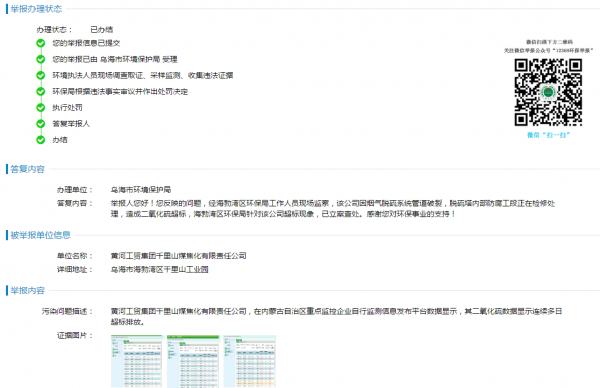Click the 微信"扫一扫" link under QR code

pos(548,135)
